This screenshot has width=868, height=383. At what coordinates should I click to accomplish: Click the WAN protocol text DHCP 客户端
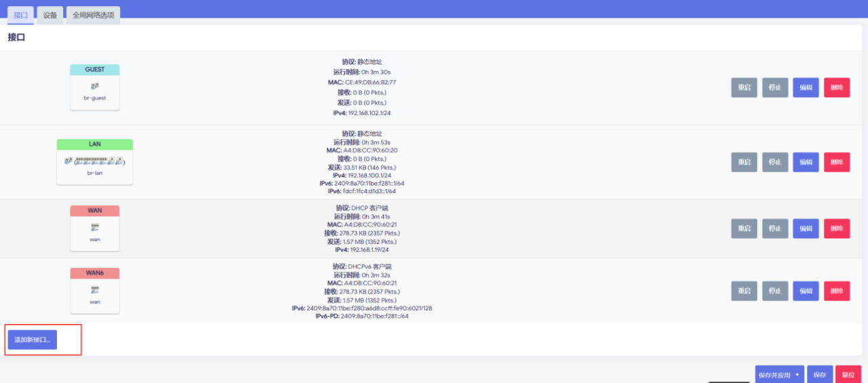[370, 208]
